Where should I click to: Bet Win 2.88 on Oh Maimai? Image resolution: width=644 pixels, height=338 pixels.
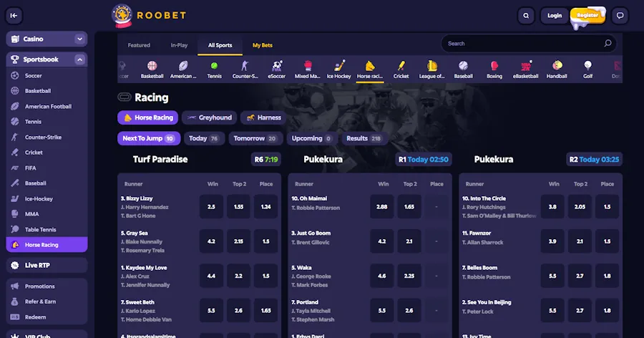coord(382,207)
